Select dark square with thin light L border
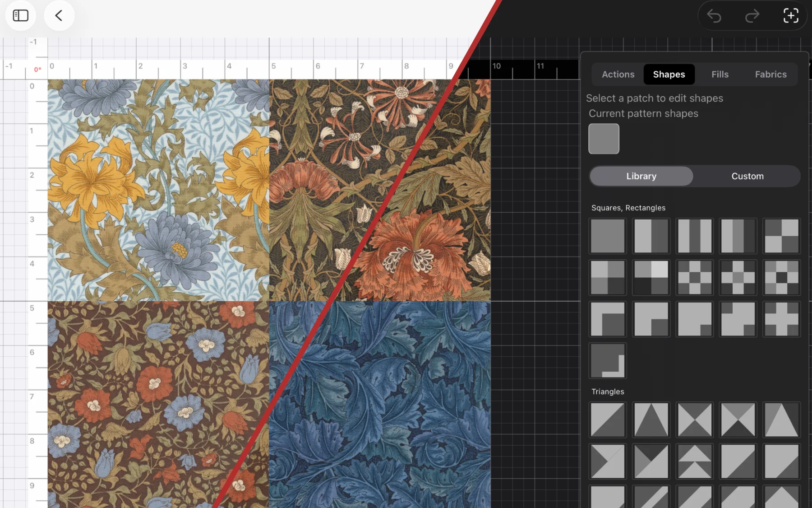The height and width of the screenshot is (508, 812). 608,360
